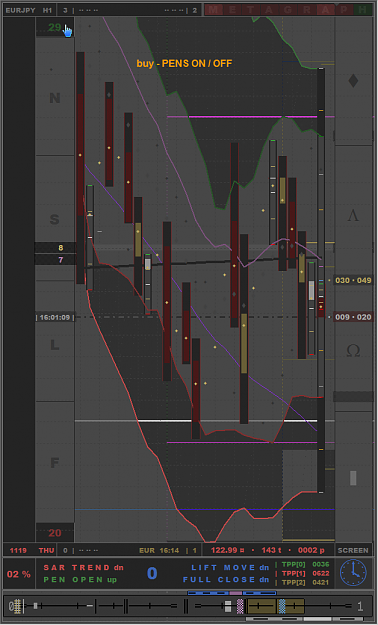Viewport: 378px width, 625px height.
Task: Select the N zone in the left column
Action: click(55, 98)
